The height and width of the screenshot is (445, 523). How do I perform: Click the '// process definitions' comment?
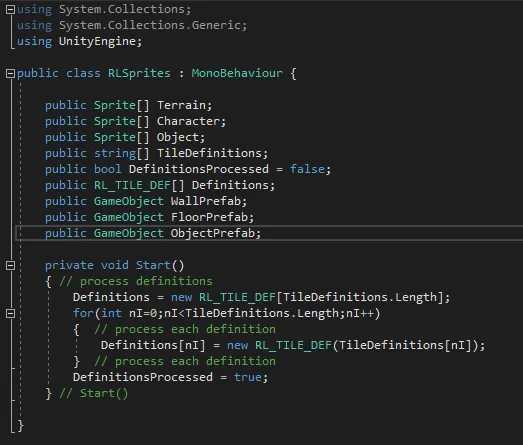[136, 282]
